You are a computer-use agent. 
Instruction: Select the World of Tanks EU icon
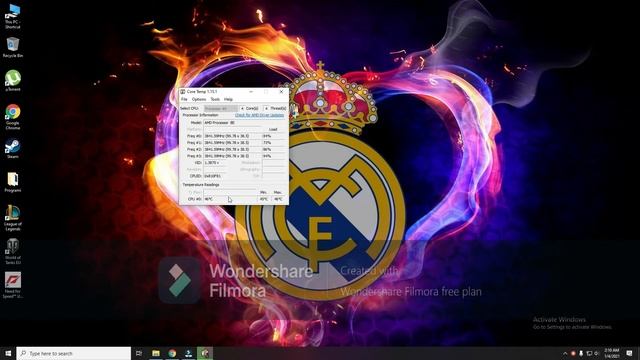(13, 252)
